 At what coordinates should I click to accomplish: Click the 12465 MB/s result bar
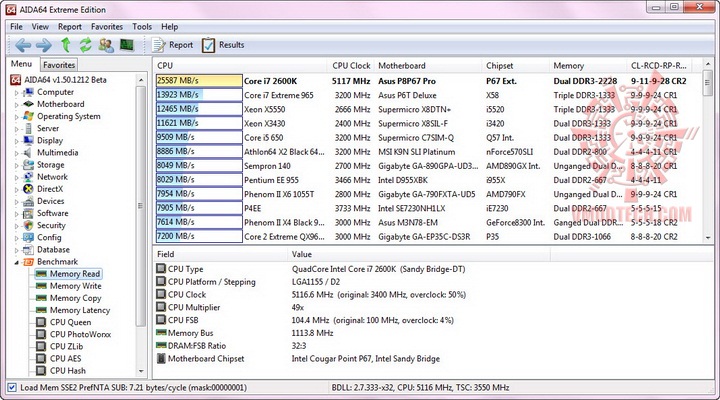tap(199, 109)
